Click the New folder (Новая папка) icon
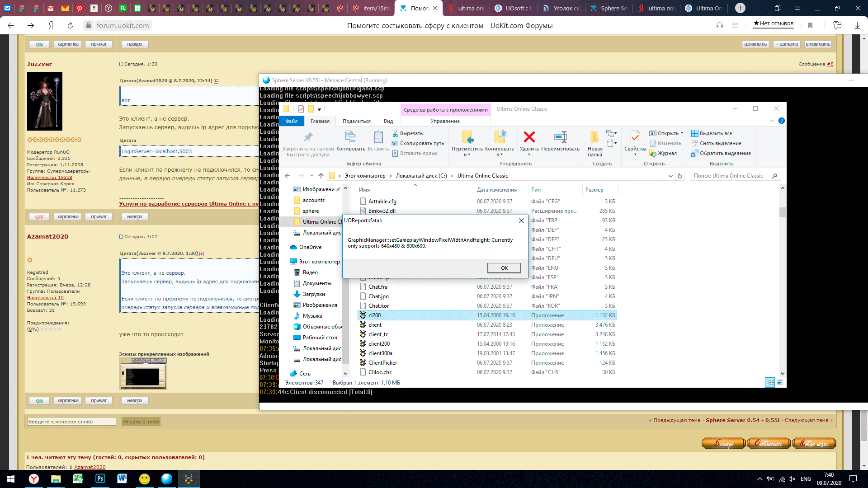This screenshot has height=488, width=868. 594,137
